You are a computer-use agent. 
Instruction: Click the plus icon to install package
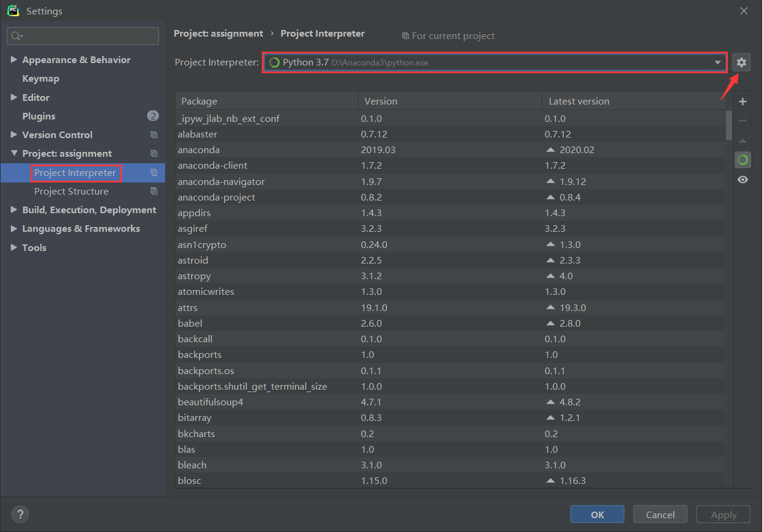[x=743, y=101]
